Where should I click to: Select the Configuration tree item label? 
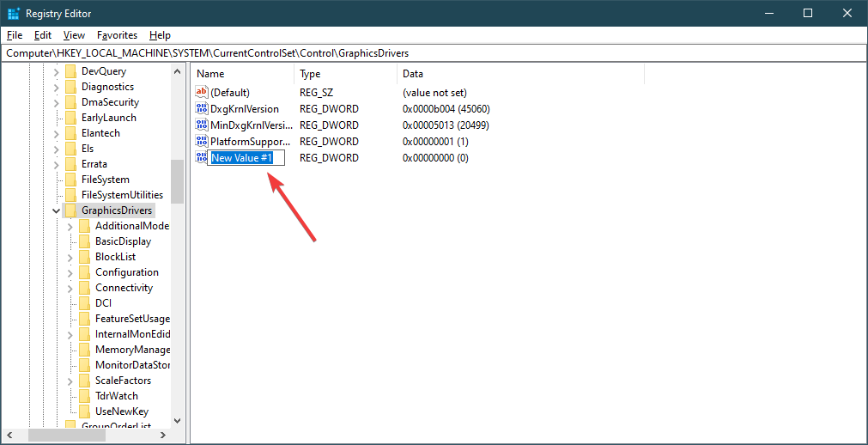coord(127,272)
